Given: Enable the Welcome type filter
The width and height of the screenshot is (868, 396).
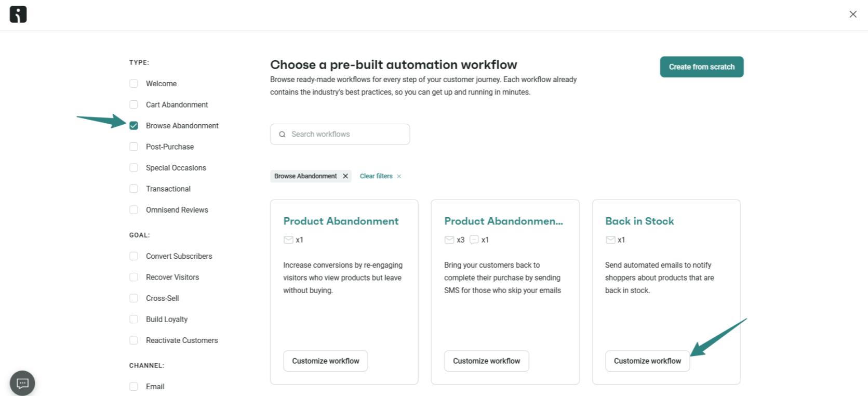Looking at the screenshot, I should click(x=133, y=83).
